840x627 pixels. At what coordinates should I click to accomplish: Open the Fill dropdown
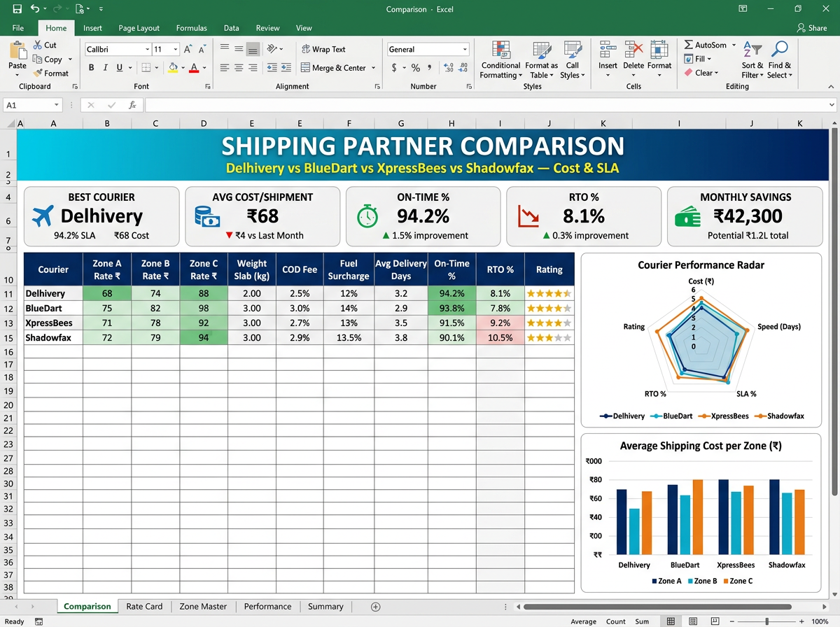coord(698,59)
